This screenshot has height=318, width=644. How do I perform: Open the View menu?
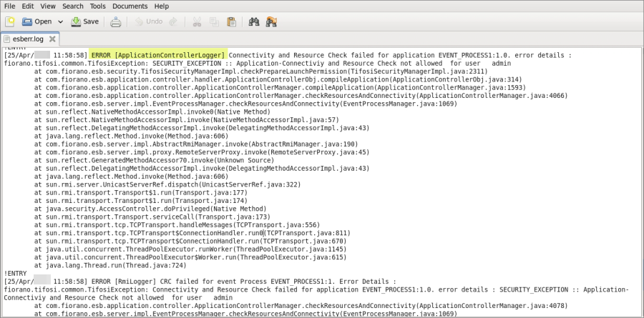coord(47,6)
